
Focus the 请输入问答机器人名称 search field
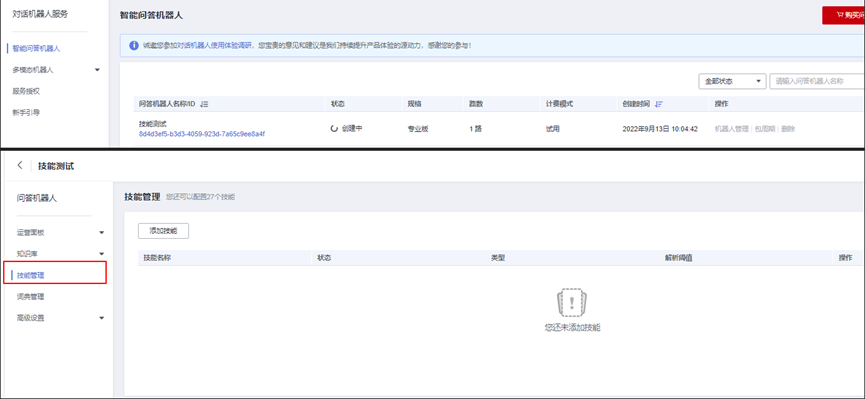(817, 81)
